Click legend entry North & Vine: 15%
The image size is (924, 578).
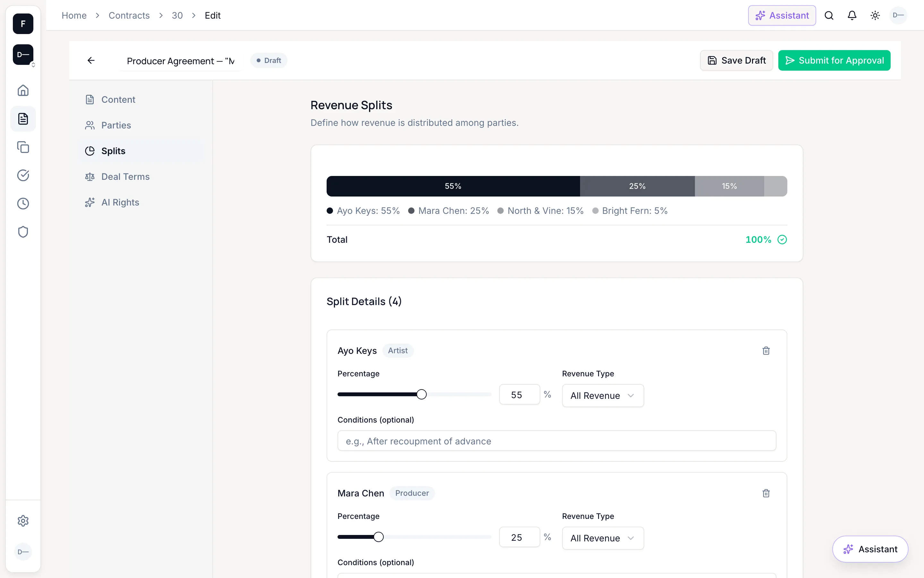coord(540,211)
